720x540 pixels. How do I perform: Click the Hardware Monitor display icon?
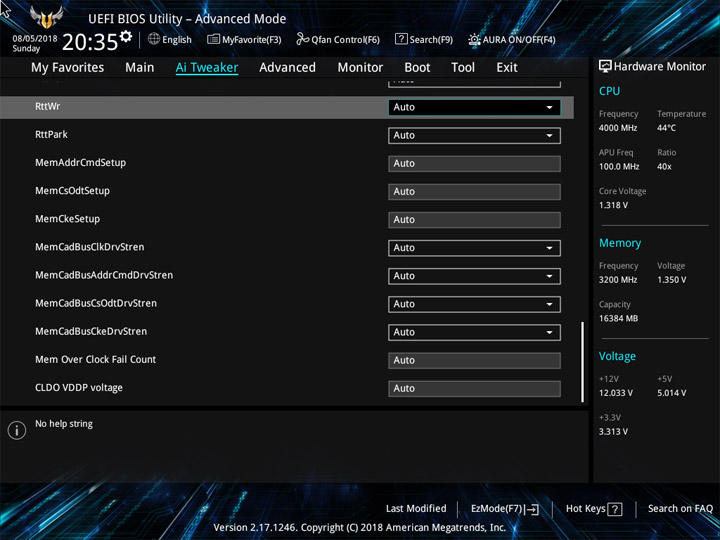(x=605, y=66)
